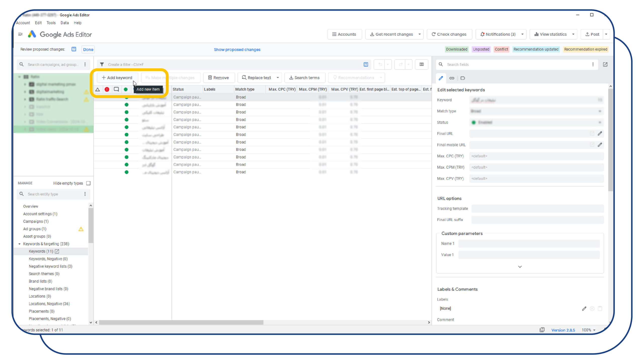Click the Check changes button
The width and height of the screenshot is (644, 364).
449,34
